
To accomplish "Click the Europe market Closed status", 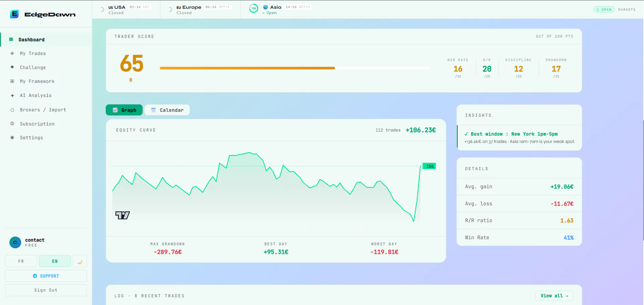I will tap(184, 13).
